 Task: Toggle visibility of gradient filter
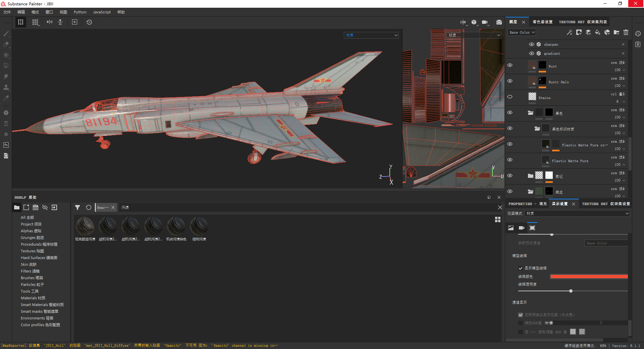531,53
